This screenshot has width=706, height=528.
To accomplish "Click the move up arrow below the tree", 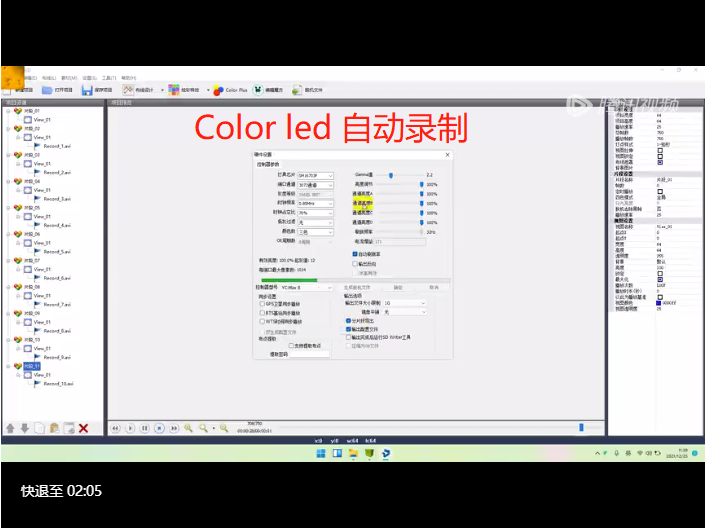I will click(10, 428).
